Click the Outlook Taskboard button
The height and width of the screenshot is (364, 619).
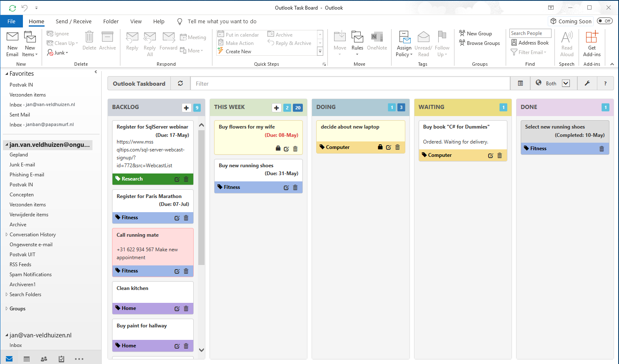[139, 83]
